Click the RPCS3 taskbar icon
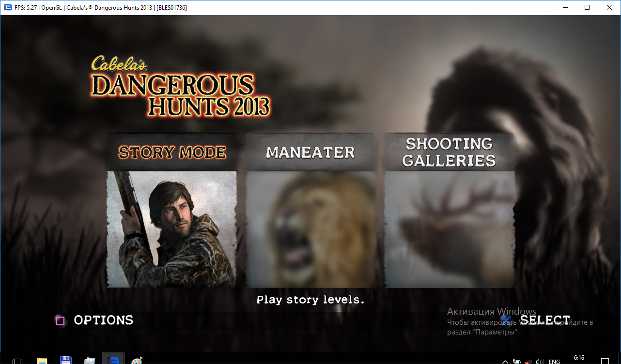 point(113,360)
